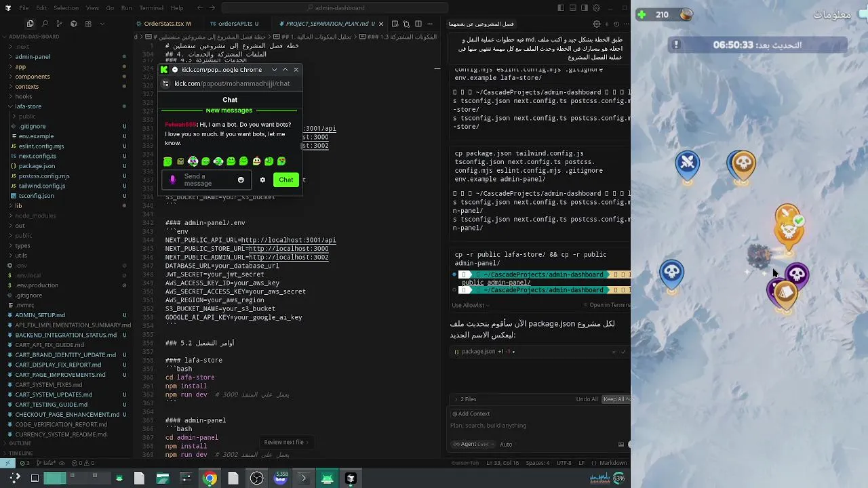Switch to the OrderStats.tsx tab
The height and width of the screenshot is (488, 868).
(x=167, y=24)
